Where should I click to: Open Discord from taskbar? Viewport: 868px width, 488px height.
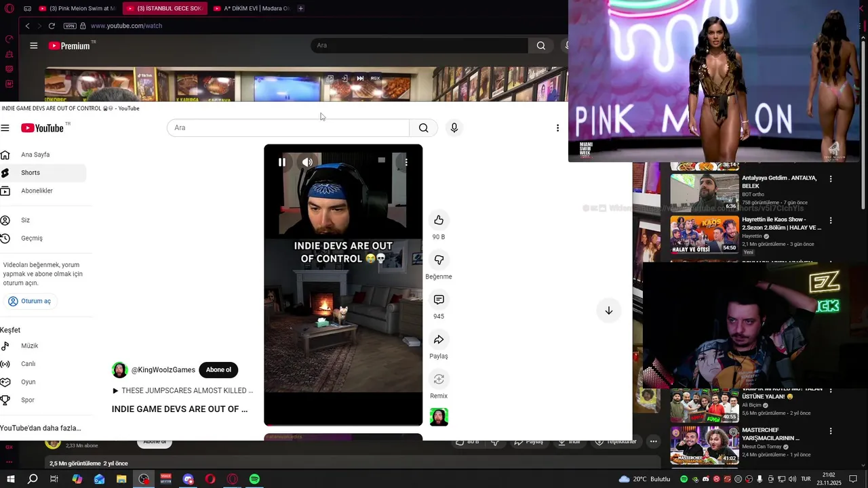(188, 479)
